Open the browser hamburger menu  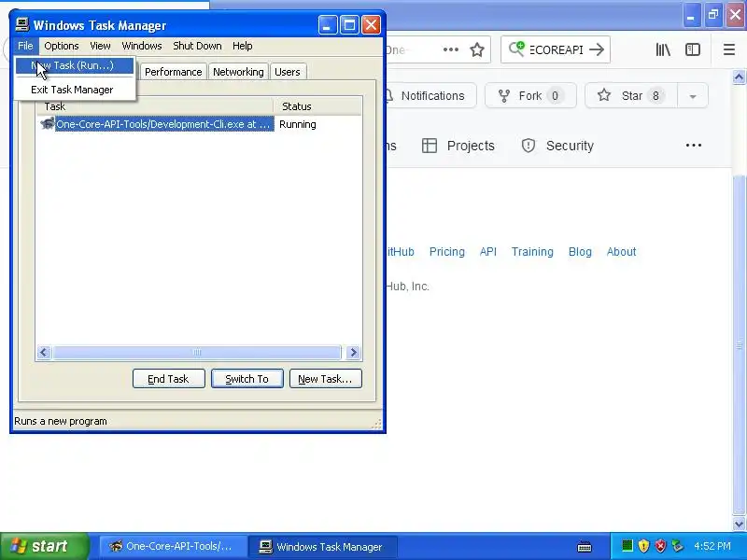tap(729, 49)
